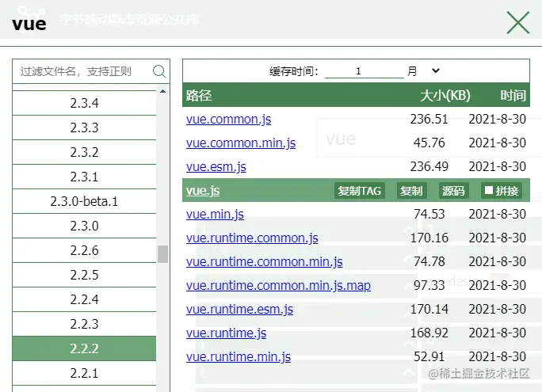Select version 2.3.4
Screen dimensions: 542x392
click(84, 103)
